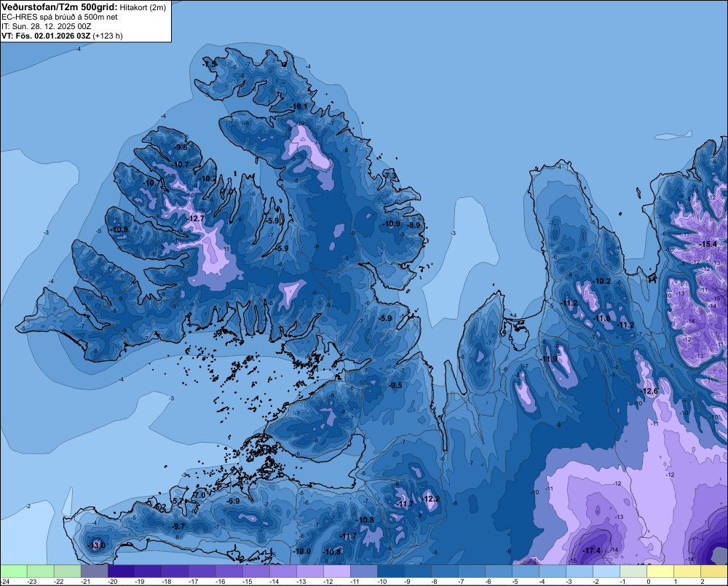Click the 'IT: Sun. 28. 12. 2025 00Z' line
Image resolution: width=728 pixels, height=586 pixels.
[46, 26]
